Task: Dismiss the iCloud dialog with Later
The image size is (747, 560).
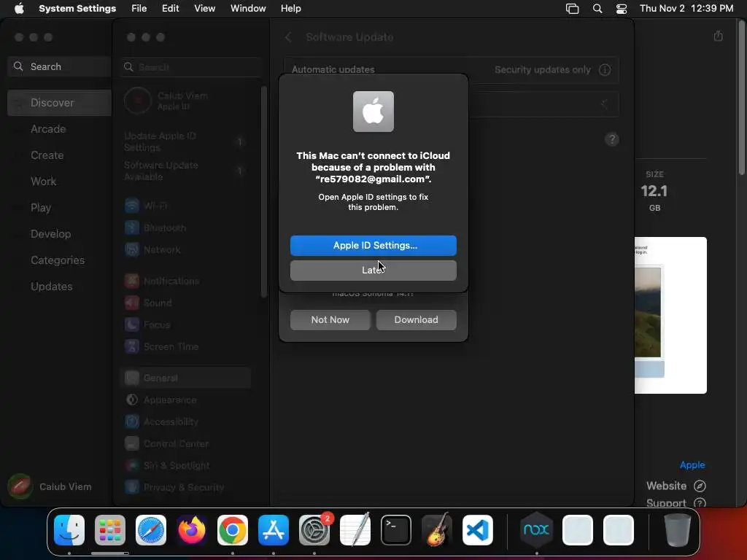Action: pos(373,270)
